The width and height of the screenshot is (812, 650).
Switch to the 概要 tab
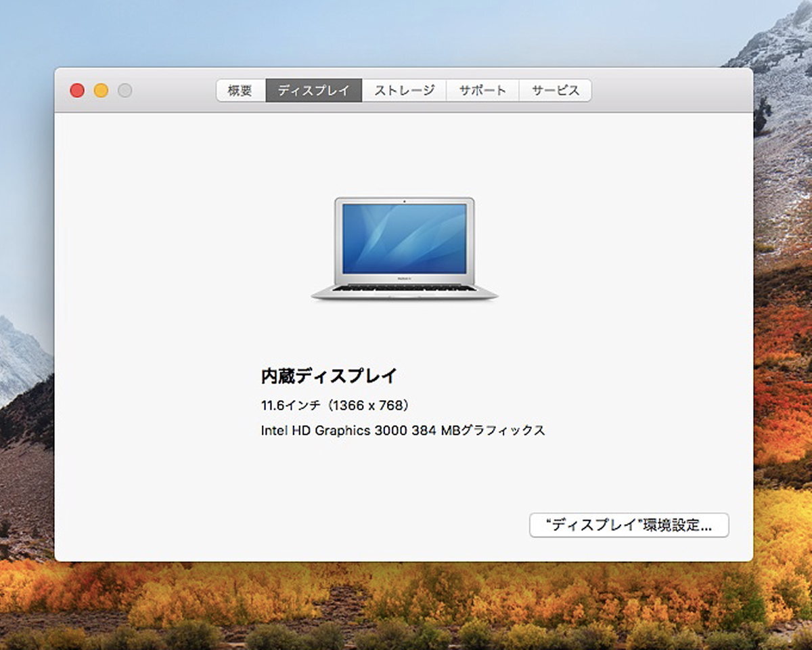click(241, 91)
